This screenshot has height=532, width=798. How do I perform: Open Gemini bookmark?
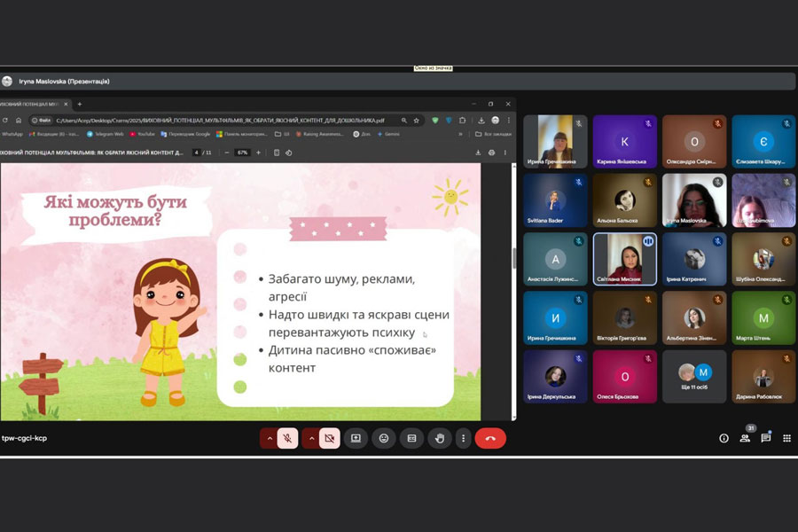click(x=388, y=135)
